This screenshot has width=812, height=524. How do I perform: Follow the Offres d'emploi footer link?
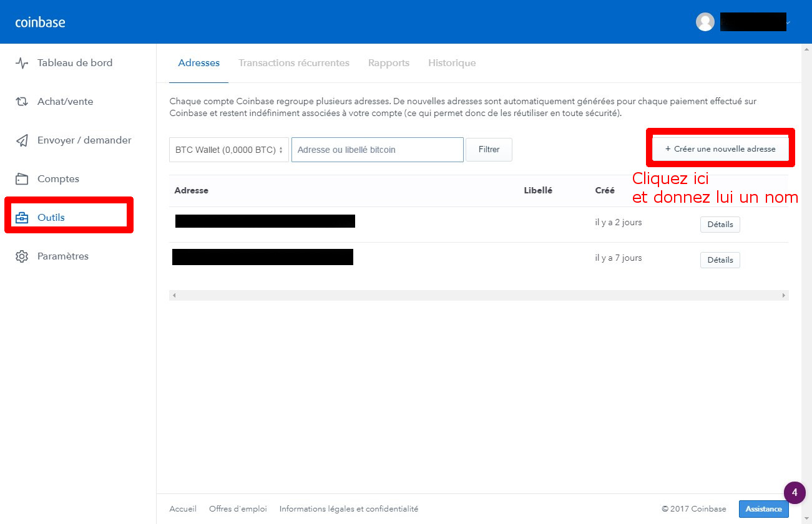(x=238, y=509)
